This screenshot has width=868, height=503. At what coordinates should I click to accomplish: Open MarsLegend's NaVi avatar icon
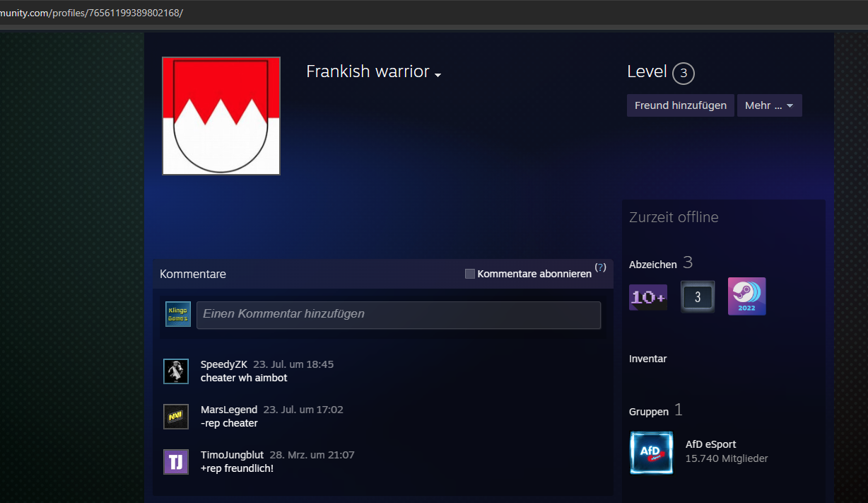[x=176, y=417]
